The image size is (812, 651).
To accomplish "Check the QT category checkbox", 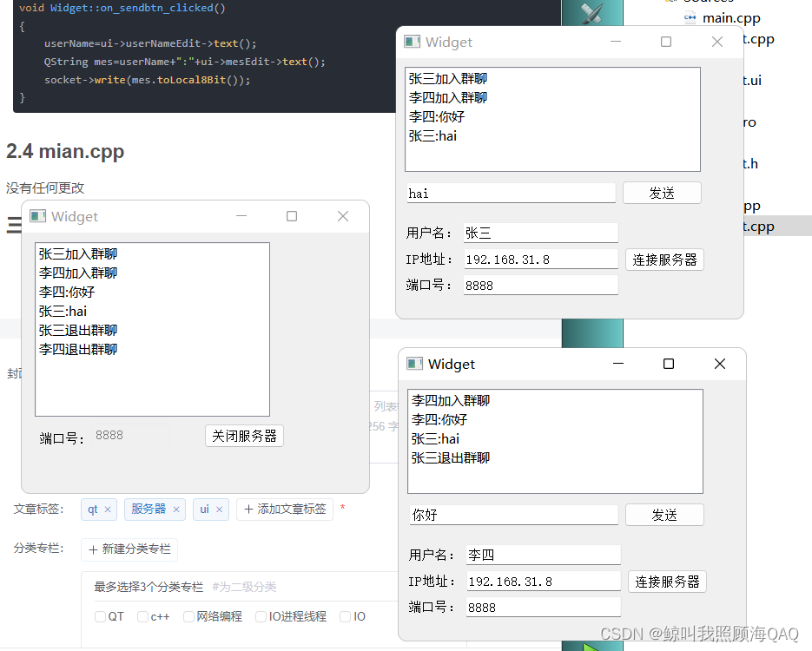I will pyautogui.click(x=100, y=616).
